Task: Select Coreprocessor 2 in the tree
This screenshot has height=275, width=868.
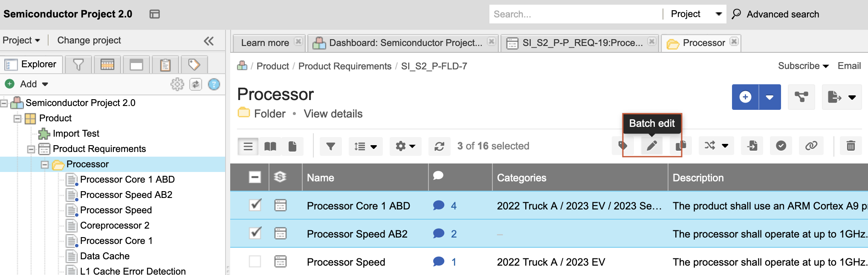Action: click(x=115, y=226)
